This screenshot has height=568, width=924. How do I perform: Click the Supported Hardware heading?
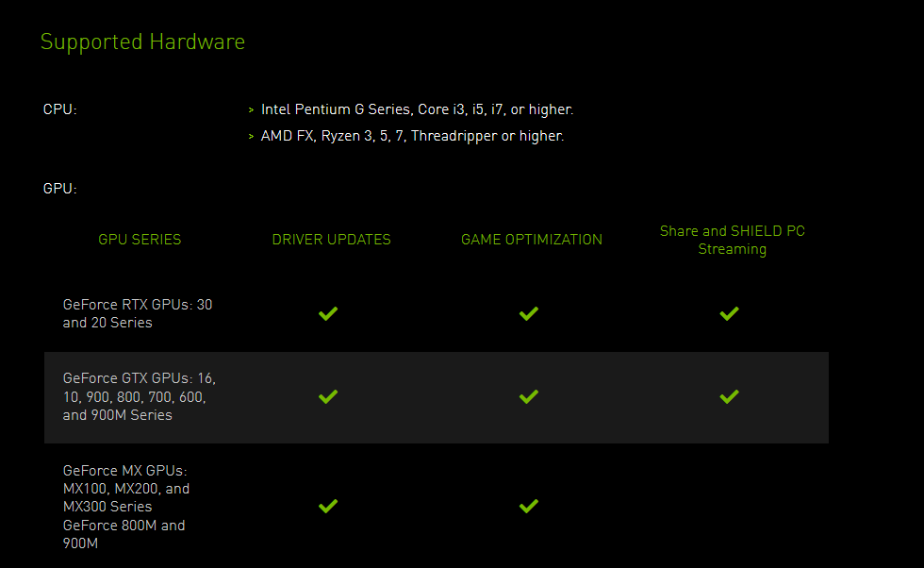tap(142, 42)
